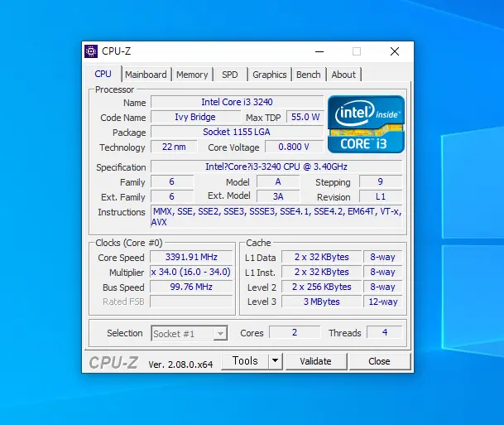Click the Multiplier x 34.0 value
The height and width of the screenshot is (425, 504).
tap(191, 272)
